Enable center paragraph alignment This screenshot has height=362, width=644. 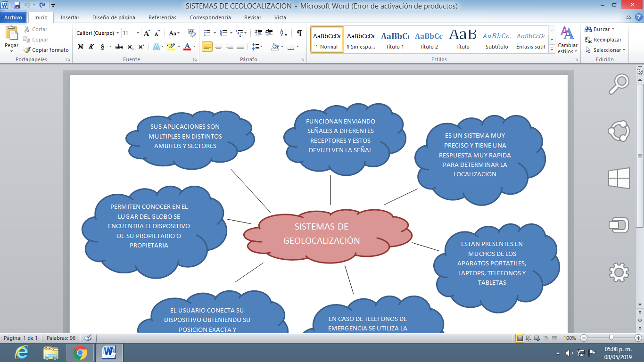point(218,47)
